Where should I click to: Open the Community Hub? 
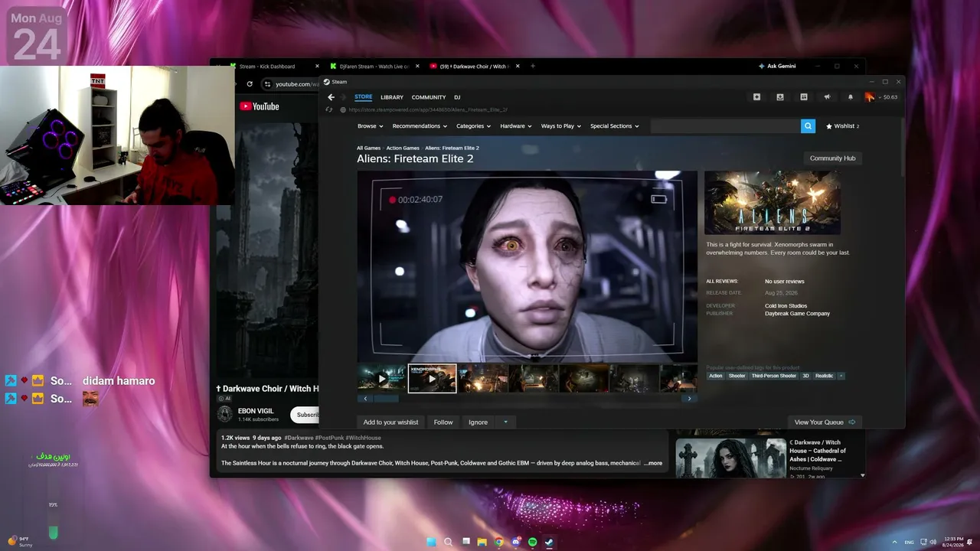coord(832,158)
